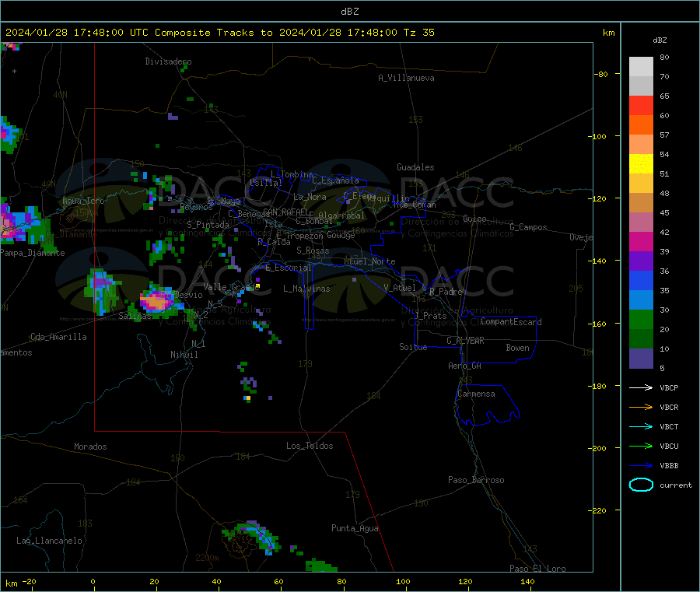
Task: Select the red 60-65 dBZ color band
Action: 641,106
